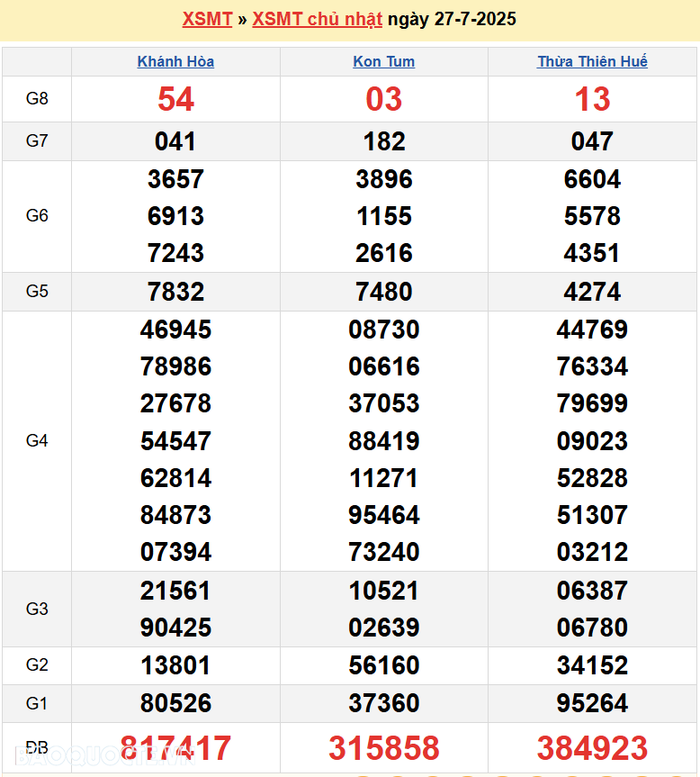The height and width of the screenshot is (777, 700).
Task: Click Khánh Hòa G8 result 54
Action: point(175,99)
